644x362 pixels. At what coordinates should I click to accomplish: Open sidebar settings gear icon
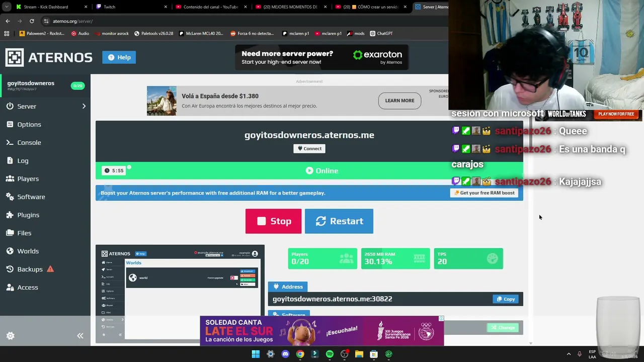click(x=10, y=336)
